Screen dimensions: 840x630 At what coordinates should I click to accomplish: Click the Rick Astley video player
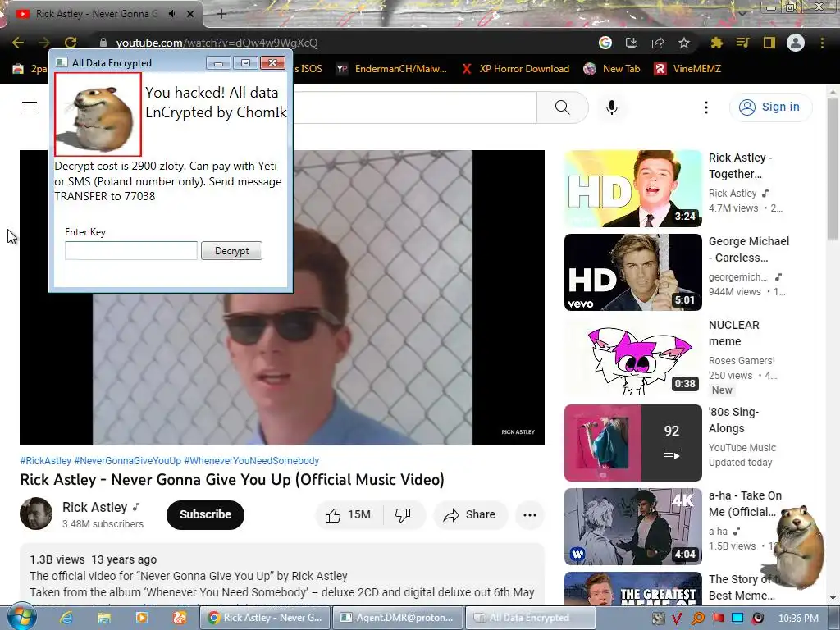point(282,297)
